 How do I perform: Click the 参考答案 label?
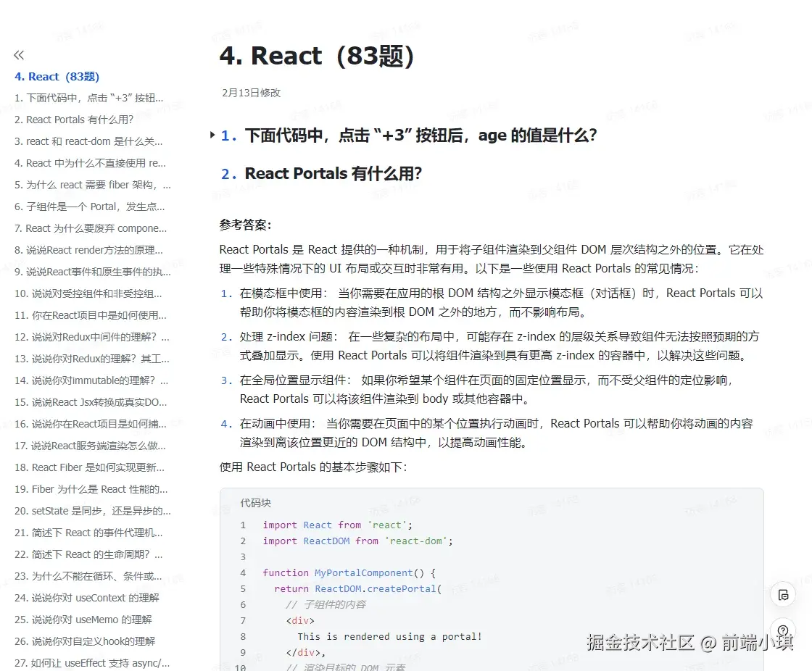click(x=246, y=225)
